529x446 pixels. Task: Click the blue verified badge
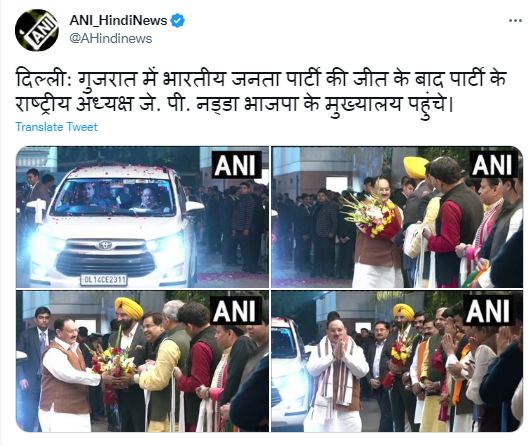[177, 21]
